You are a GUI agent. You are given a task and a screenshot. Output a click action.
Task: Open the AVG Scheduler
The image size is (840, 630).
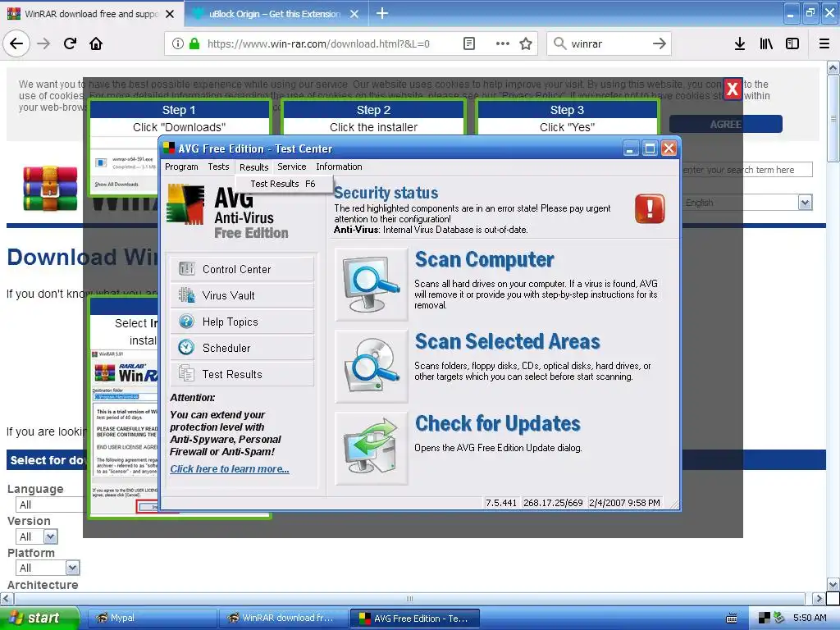tap(242, 348)
